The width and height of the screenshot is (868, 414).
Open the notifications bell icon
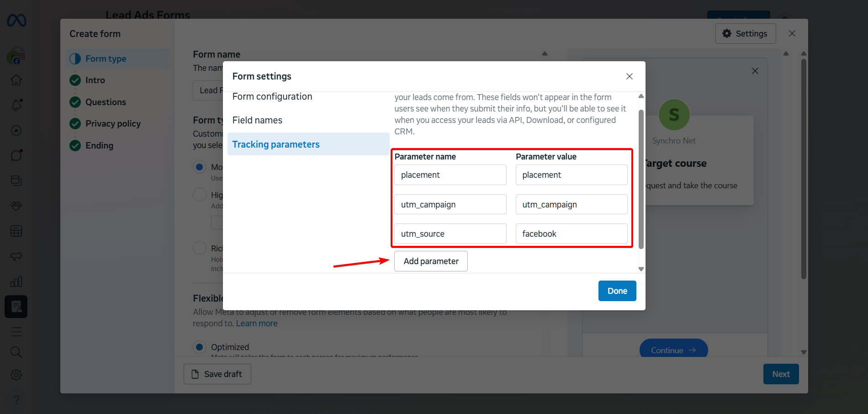[16, 106]
